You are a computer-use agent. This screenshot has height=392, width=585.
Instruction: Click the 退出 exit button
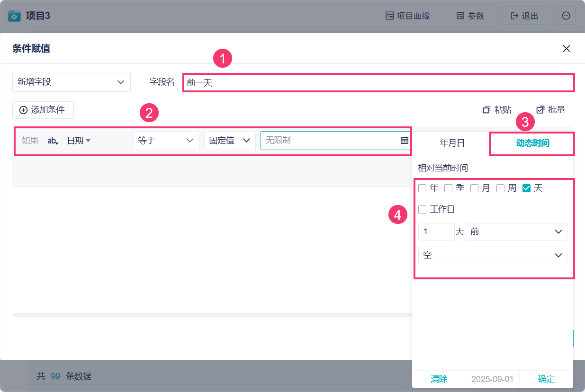[524, 16]
